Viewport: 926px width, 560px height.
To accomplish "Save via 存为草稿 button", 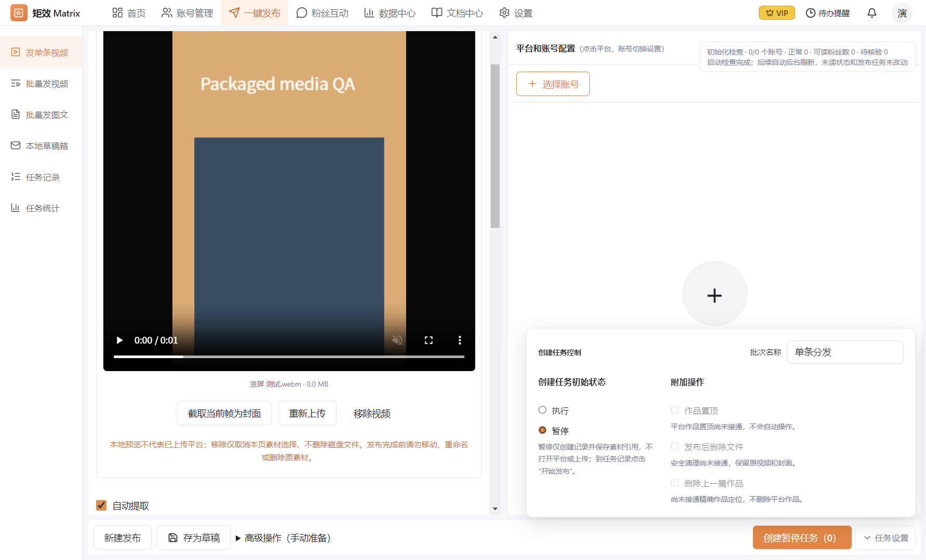I will pyautogui.click(x=194, y=538).
